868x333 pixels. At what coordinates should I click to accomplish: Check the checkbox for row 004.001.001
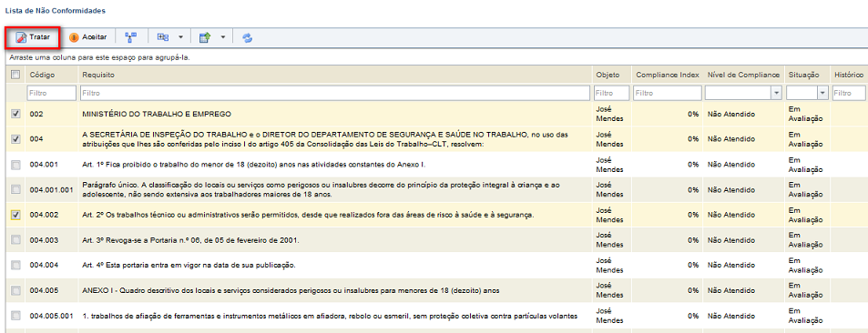15,190
